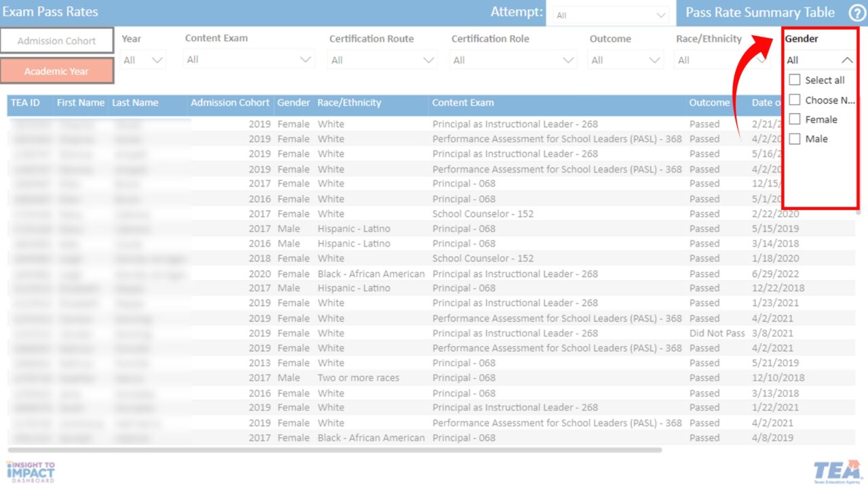Select the Admission Cohort button

[57, 41]
